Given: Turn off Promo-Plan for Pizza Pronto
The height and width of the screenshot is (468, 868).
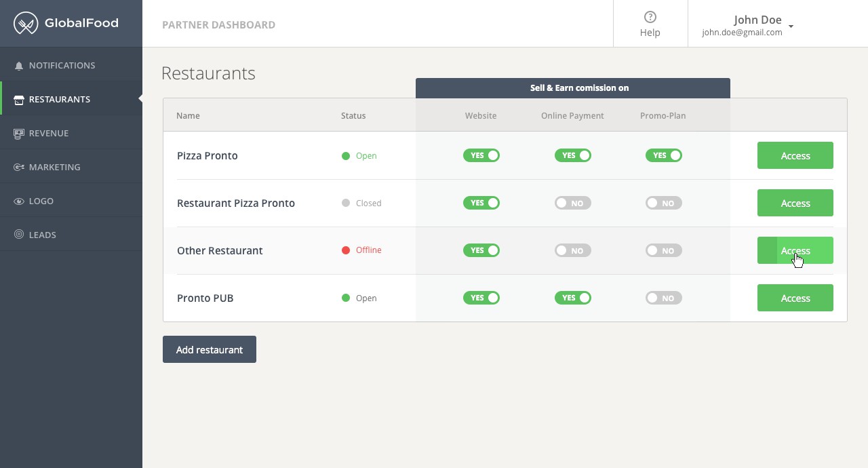Looking at the screenshot, I should pyautogui.click(x=664, y=155).
